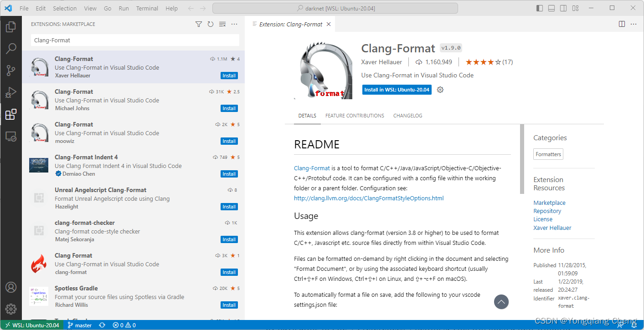
Task: Clear extension search results icon
Action: [222, 24]
